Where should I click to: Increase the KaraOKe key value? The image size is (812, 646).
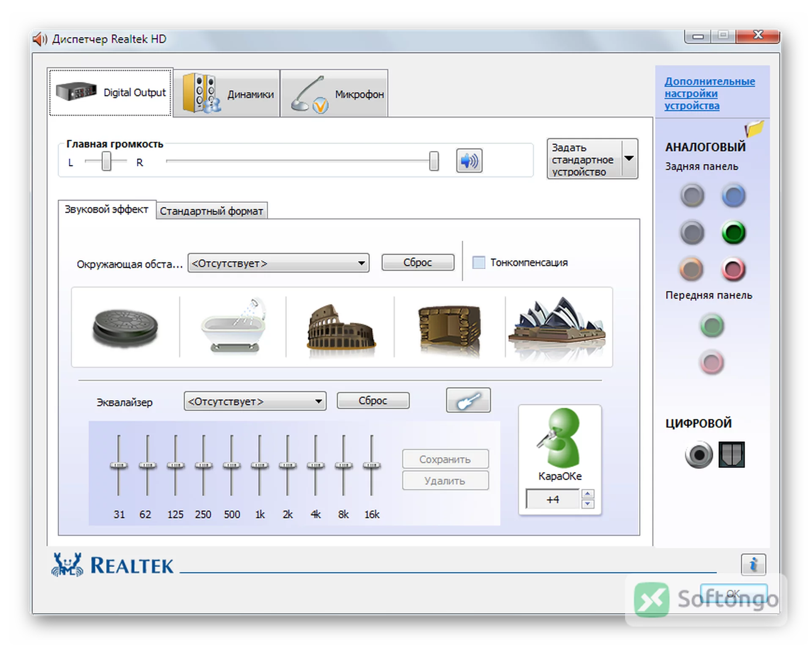point(587,494)
